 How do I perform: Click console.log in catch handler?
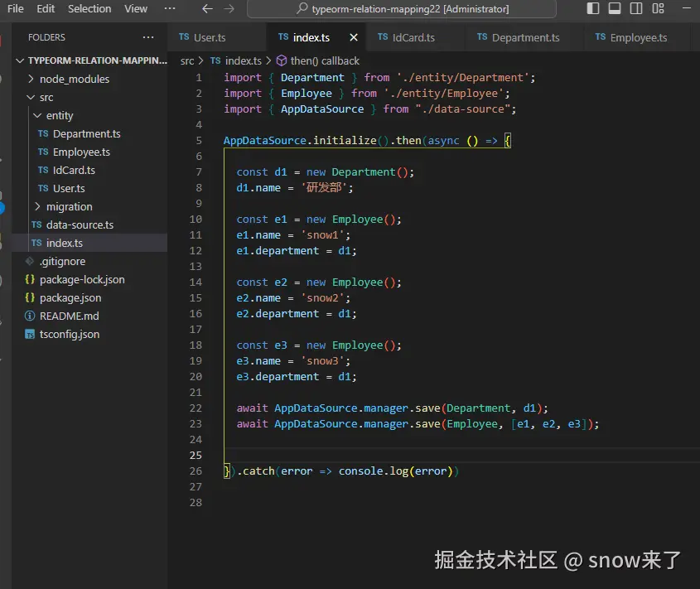374,471
